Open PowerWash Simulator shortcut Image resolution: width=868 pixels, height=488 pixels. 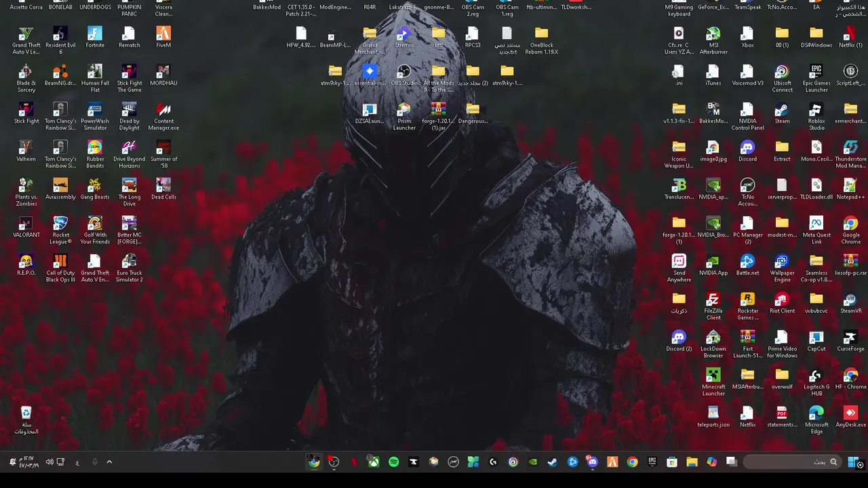[95, 117]
